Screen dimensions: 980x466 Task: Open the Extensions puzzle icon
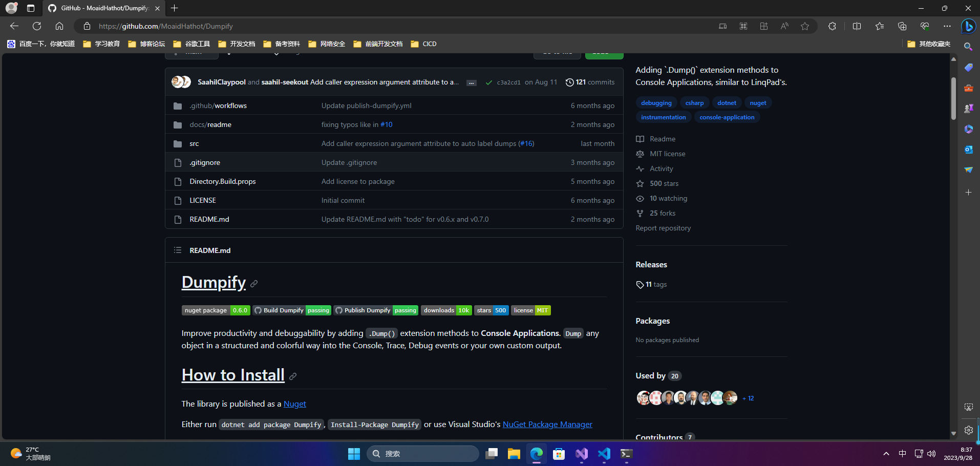tap(832, 26)
